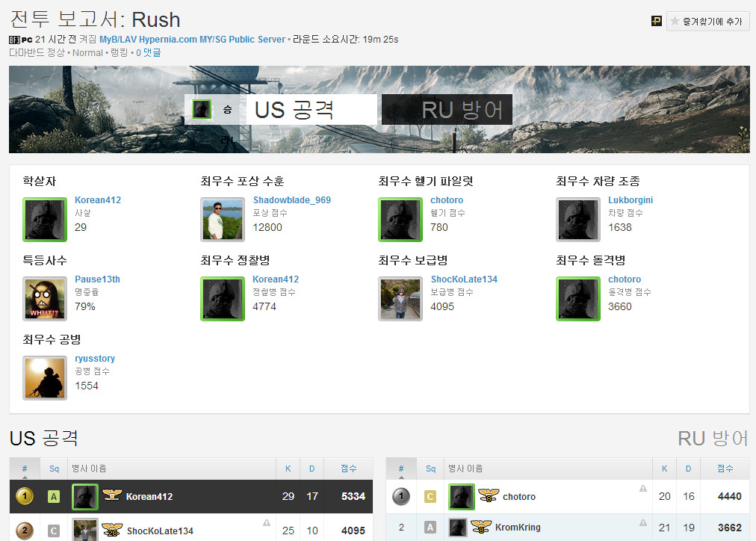Click silver rank 1 medal for chotoro
This screenshot has height=541, width=756.
click(x=401, y=496)
